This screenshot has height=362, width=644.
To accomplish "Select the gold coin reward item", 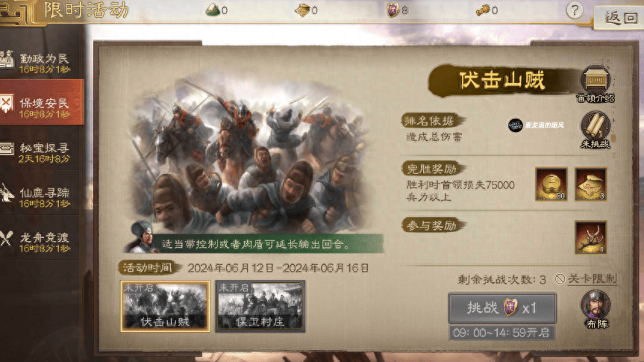I will click(x=551, y=184).
